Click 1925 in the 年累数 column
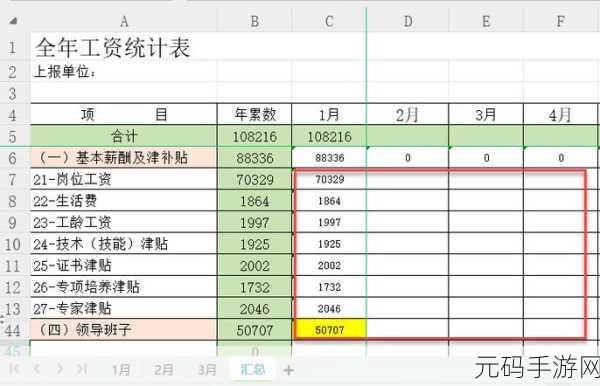Image resolution: width=600 pixels, height=386 pixels. click(254, 244)
